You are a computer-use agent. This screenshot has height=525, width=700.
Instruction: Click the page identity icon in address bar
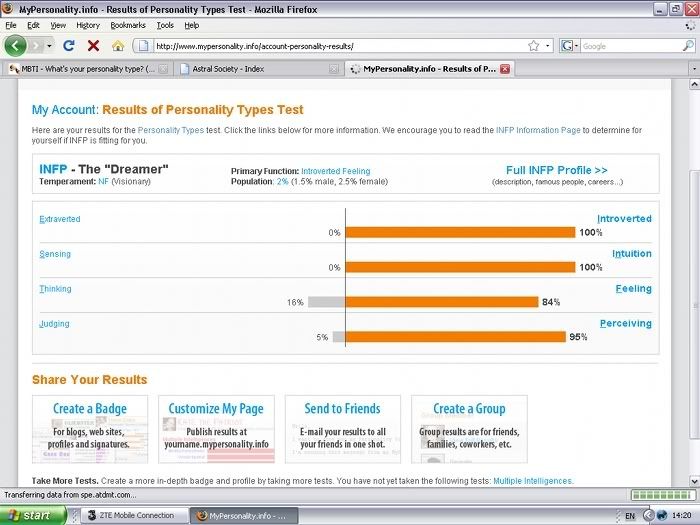click(143, 46)
